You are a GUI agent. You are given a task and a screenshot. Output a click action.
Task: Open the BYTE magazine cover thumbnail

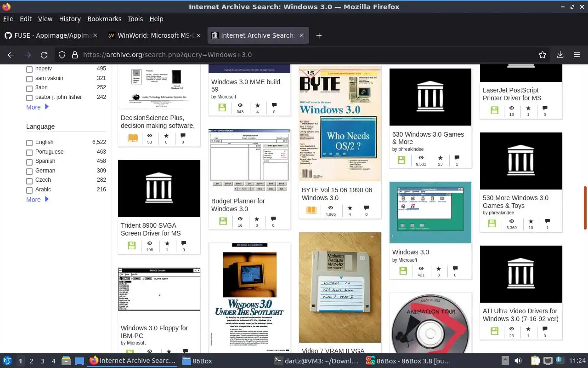[x=340, y=124]
